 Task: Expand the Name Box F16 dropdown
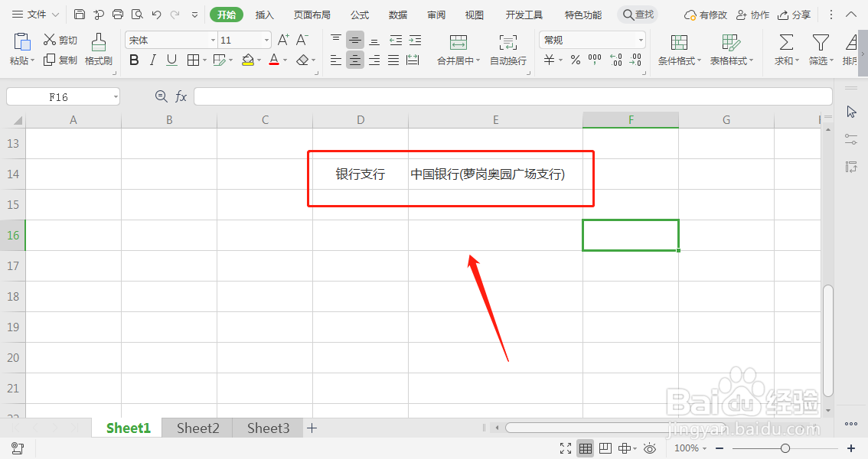pos(116,97)
